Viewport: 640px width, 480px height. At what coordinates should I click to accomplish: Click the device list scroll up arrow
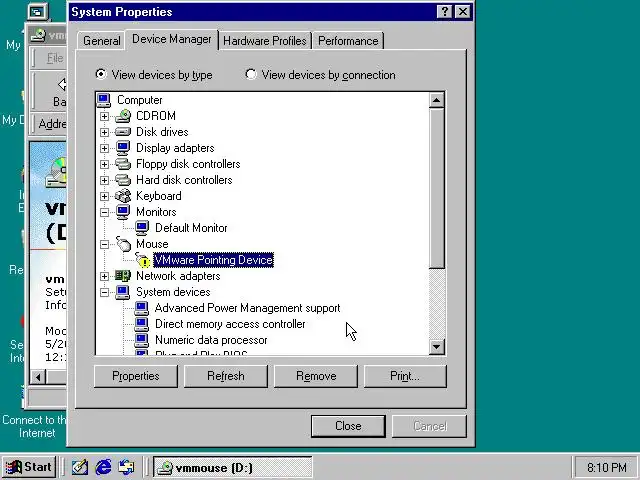tap(437, 100)
